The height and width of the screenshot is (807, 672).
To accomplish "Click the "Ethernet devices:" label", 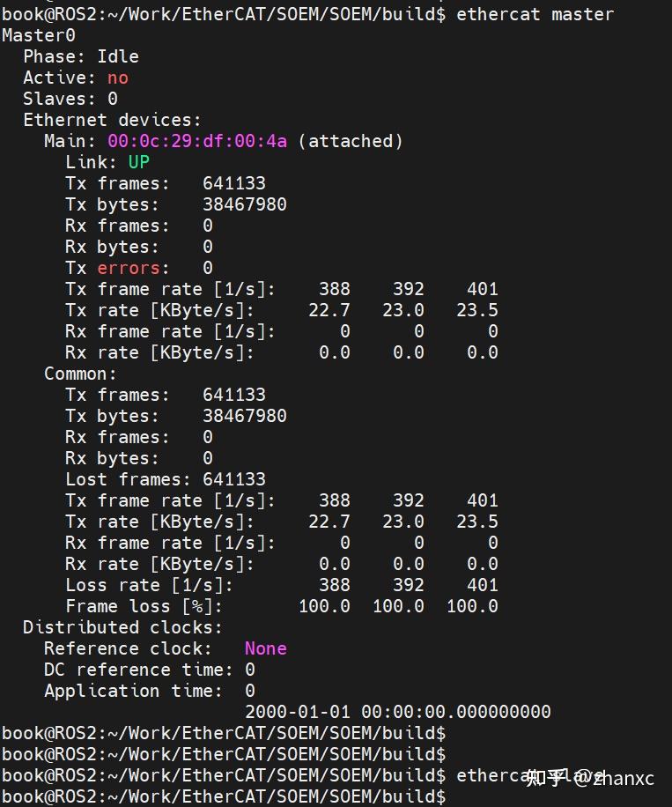I will (112, 120).
